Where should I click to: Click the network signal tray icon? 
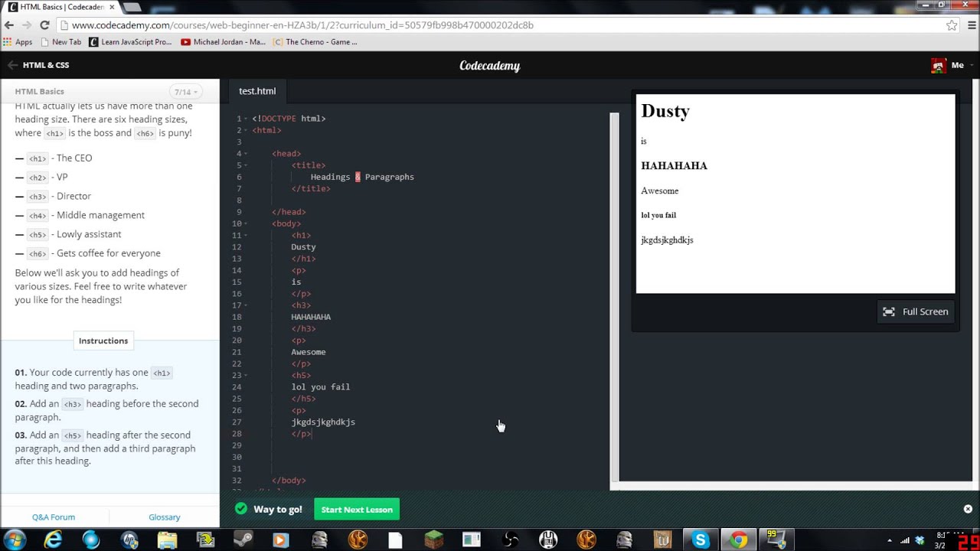[x=904, y=541]
